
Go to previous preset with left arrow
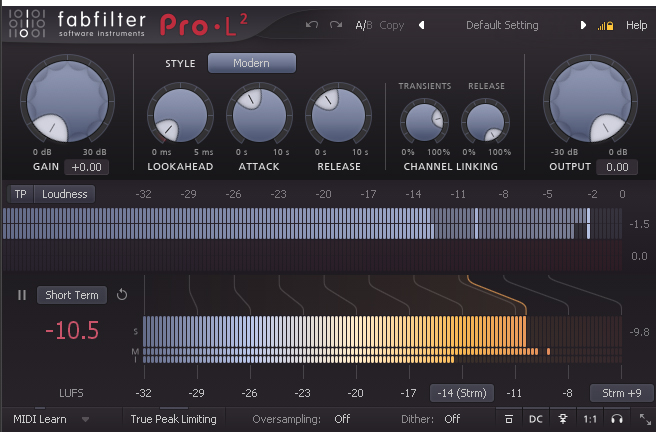pos(422,26)
